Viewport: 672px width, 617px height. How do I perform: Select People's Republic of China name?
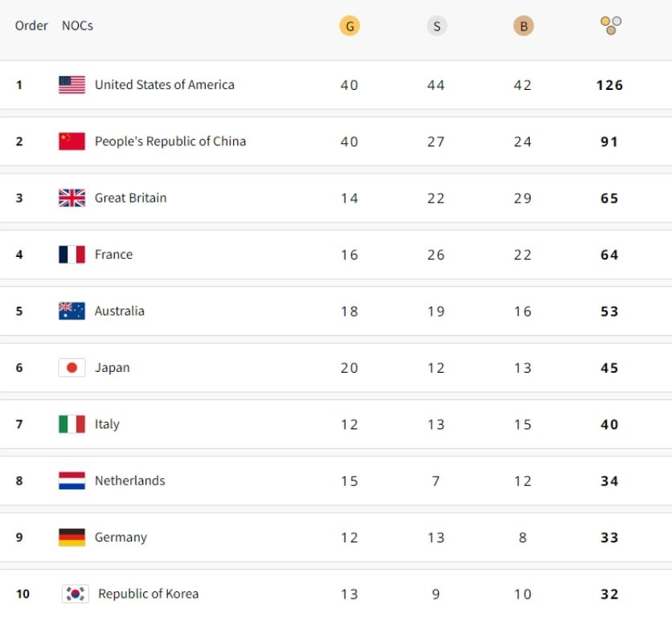(170, 141)
